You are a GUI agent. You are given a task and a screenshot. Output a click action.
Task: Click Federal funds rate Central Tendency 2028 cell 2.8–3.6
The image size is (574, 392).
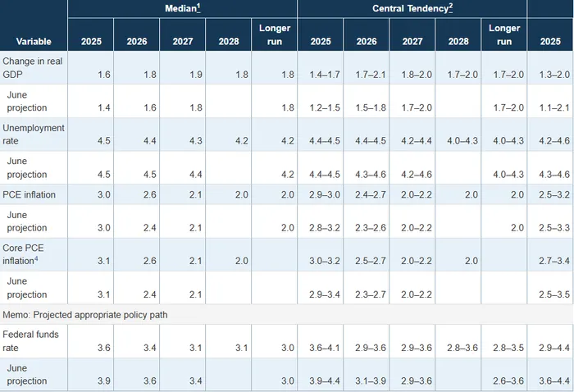coord(458,348)
